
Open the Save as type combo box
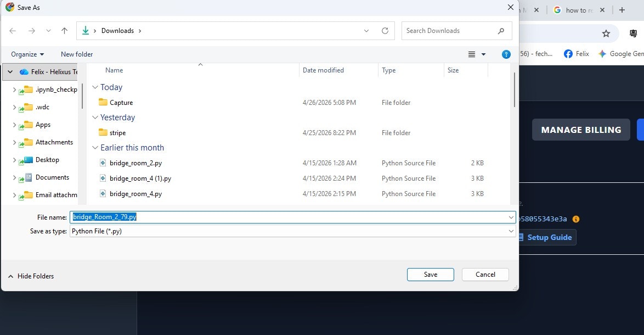point(293,231)
